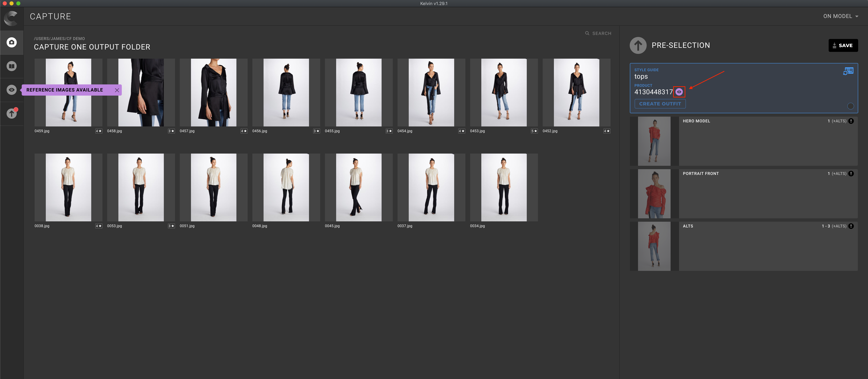Select image thumbnail 0456.jpg
Viewport: 868px width, 379px height.
pos(286,93)
